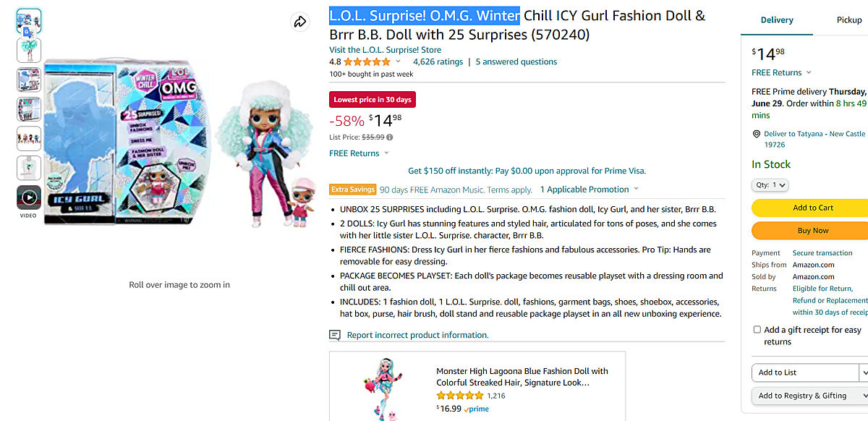Select the Delivery tab
Viewport: 868px width, 421px height.
777,20
